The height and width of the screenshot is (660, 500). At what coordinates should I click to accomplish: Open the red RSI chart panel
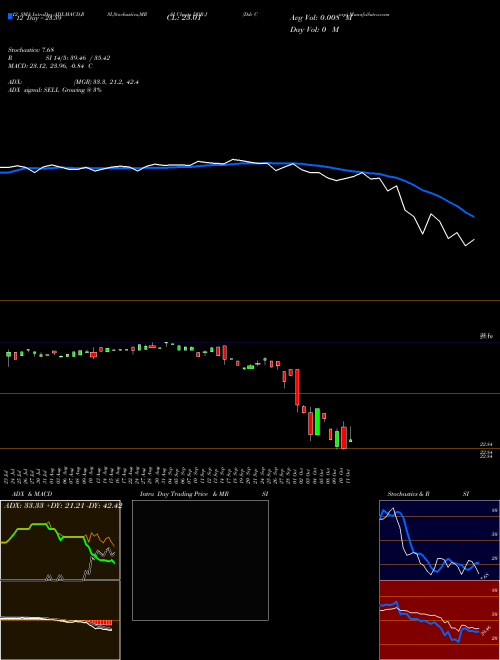439,620
